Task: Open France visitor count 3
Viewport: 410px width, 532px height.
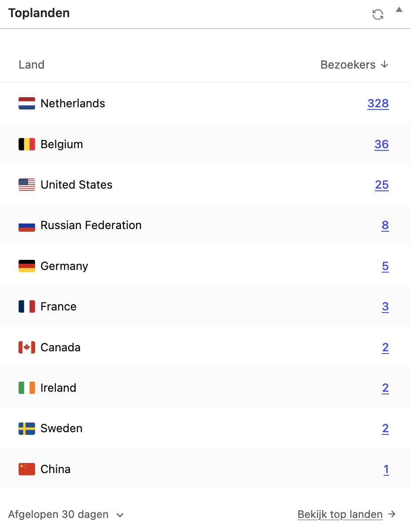Action: (385, 306)
